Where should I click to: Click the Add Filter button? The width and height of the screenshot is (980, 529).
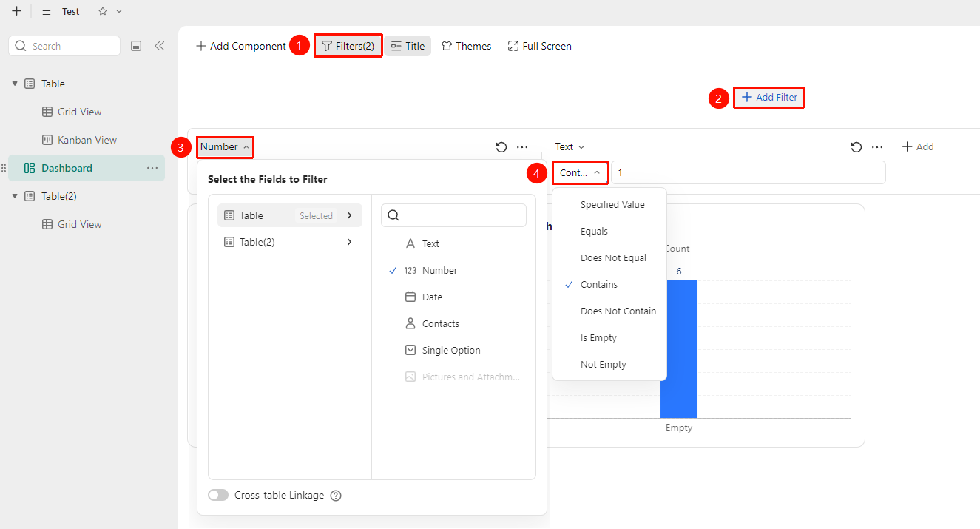point(769,98)
